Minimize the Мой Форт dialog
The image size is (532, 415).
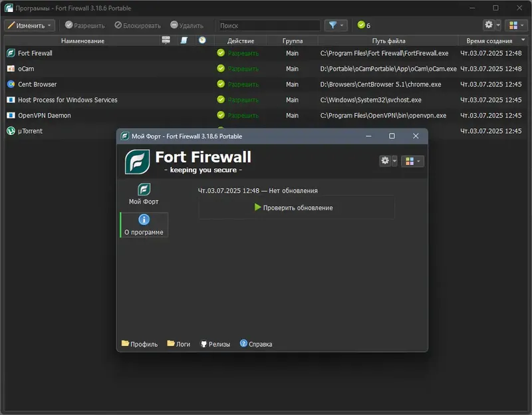(x=369, y=136)
